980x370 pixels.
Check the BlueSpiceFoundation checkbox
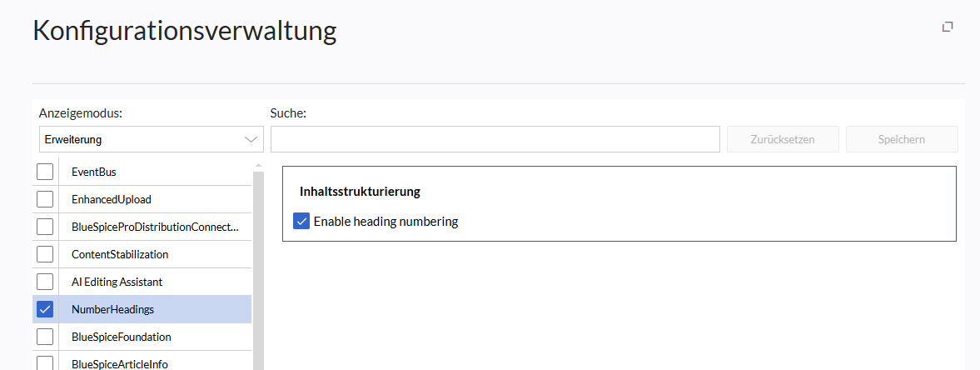46,337
